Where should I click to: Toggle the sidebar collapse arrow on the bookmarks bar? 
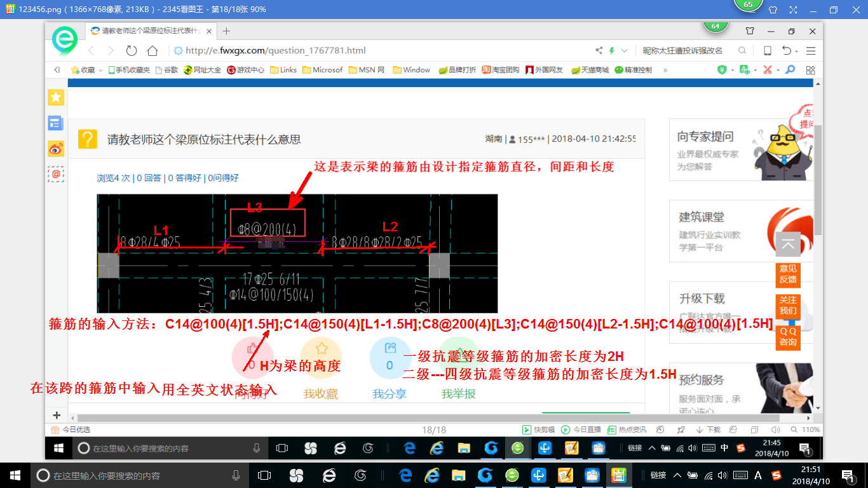click(x=57, y=70)
